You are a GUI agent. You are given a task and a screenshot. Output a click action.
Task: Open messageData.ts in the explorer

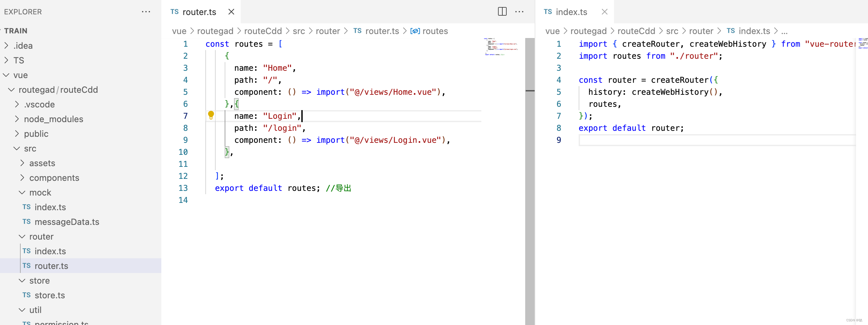(x=81, y=222)
